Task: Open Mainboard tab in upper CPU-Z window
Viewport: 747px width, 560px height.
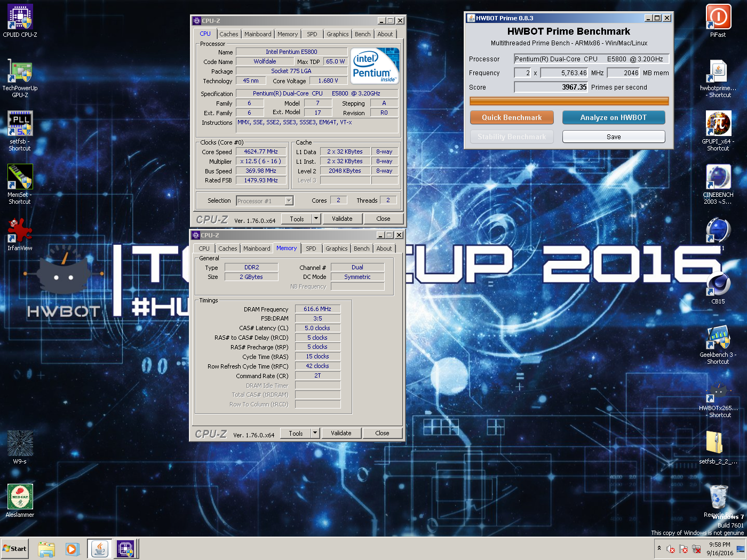Action: point(258,34)
